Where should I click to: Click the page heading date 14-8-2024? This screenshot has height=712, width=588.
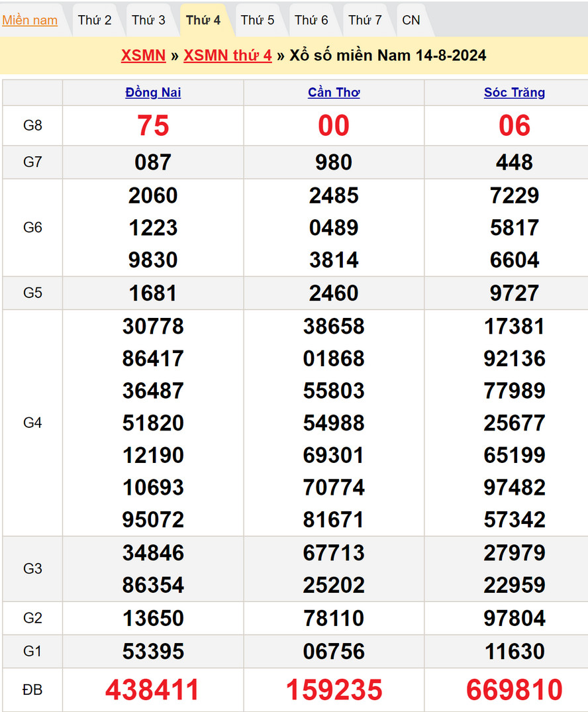click(451, 55)
